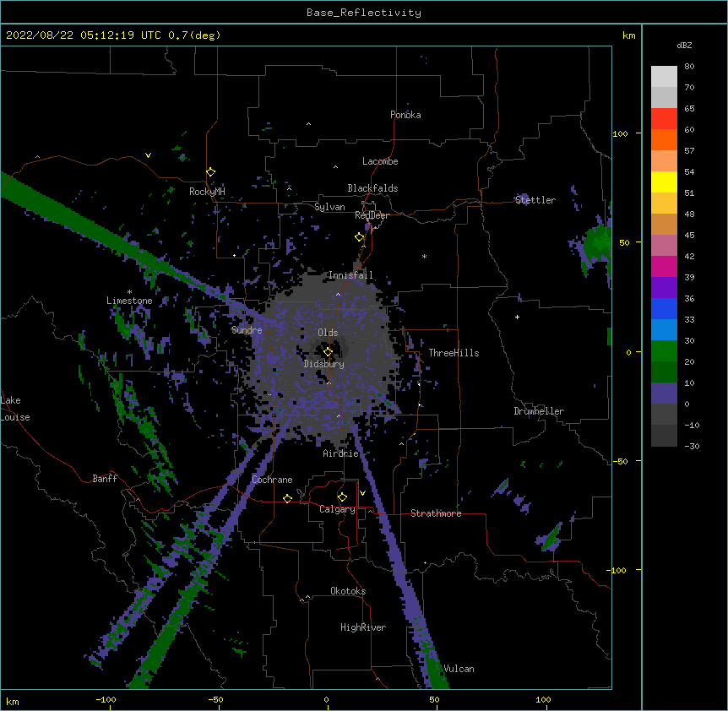Click the Airdrie city label
This screenshot has width=728, height=711.
[x=341, y=453]
